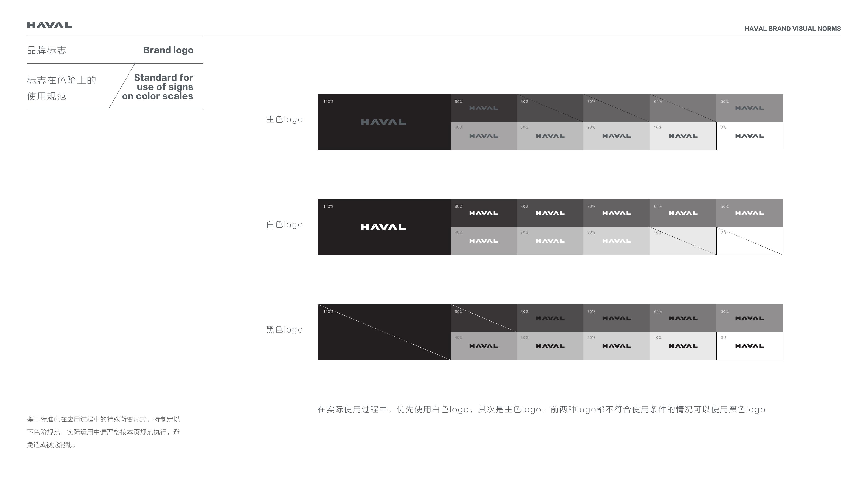
Task: Click the HAVAL logo on the 10% swatch, 主色logo row
Action: click(x=683, y=136)
